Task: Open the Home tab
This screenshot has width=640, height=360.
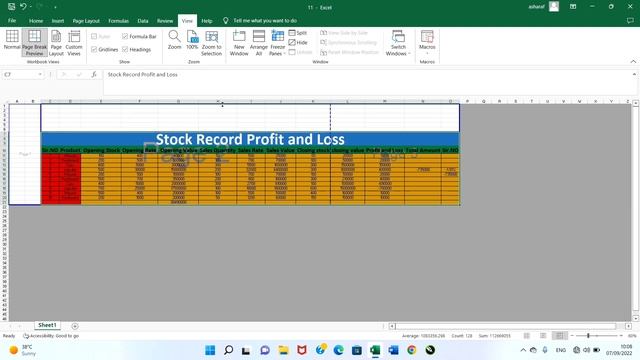Action: (x=36, y=20)
